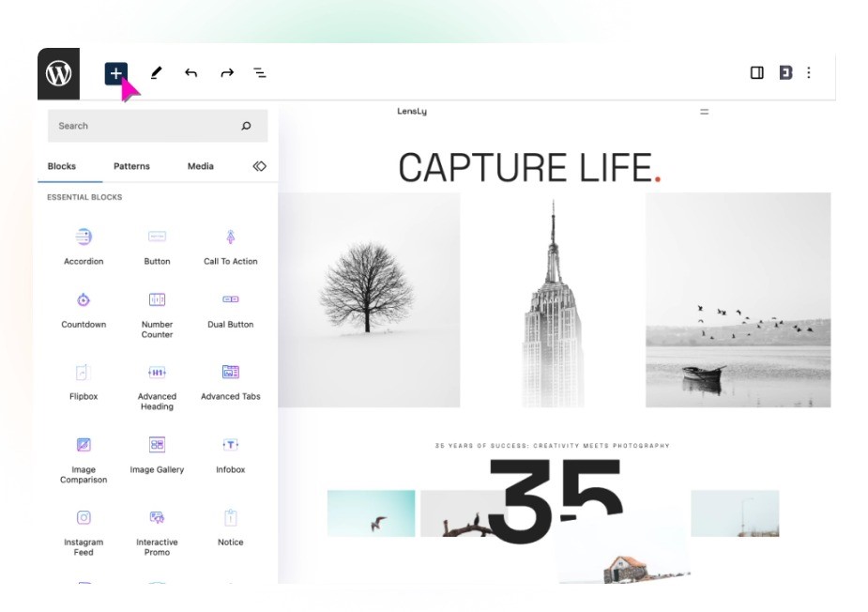Select the Edit pencil tool
This screenshot has width=868, height=612.
point(156,72)
